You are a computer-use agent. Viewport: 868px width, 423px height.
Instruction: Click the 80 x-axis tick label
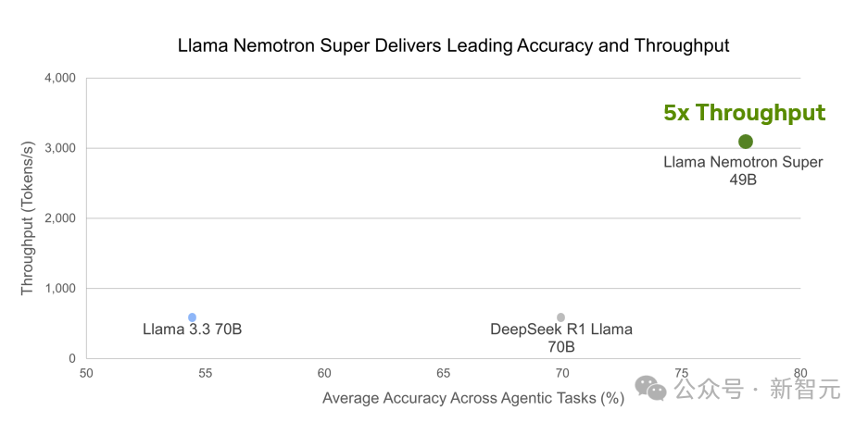(799, 373)
